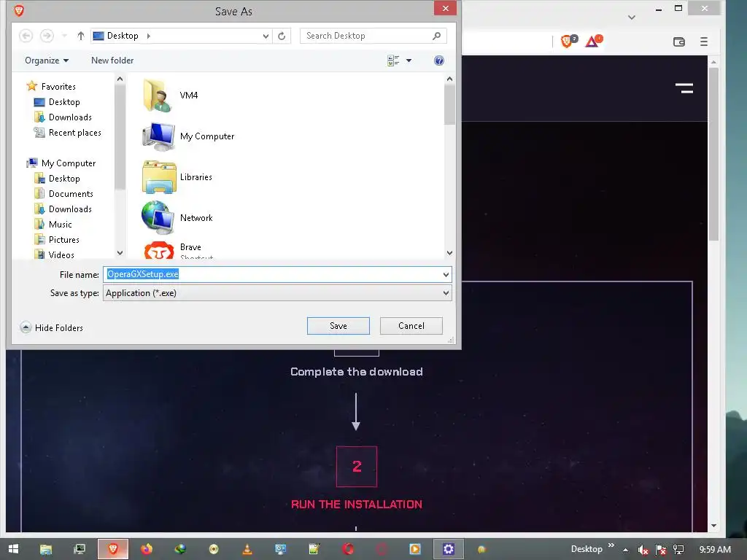
Task: Create a New folder
Action: click(112, 61)
